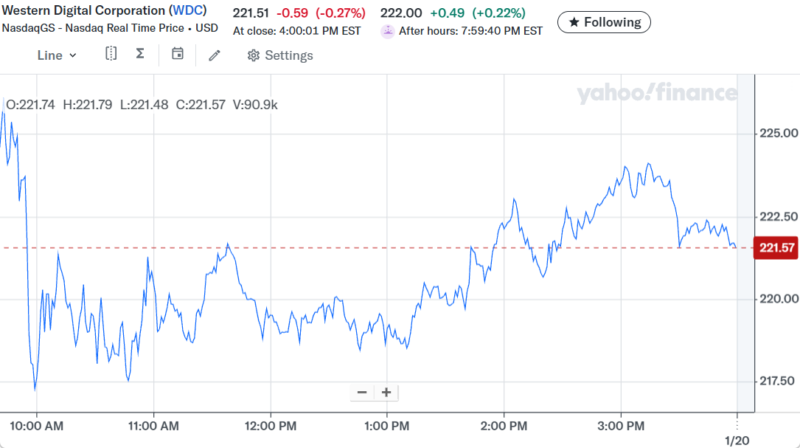Open chart Settings
Image resolution: width=800 pixels, height=448 pixels.
(x=280, y=55)
